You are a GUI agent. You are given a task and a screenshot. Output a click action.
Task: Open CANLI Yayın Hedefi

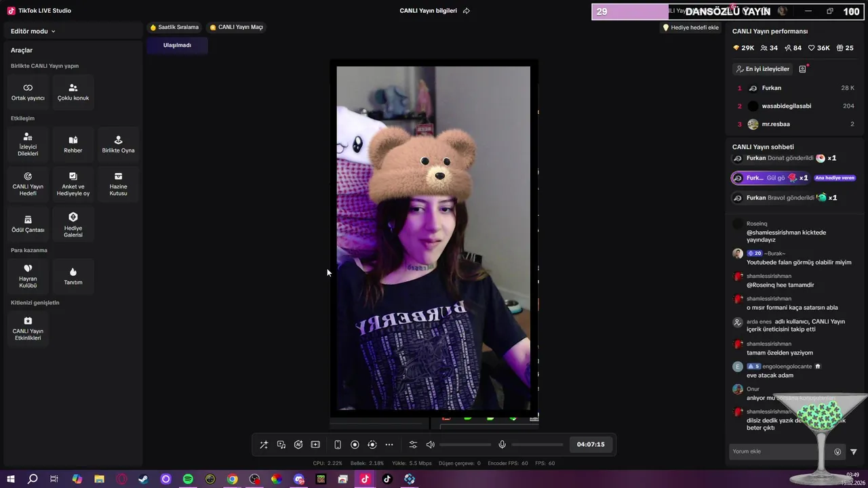click(x=28, y=184)
